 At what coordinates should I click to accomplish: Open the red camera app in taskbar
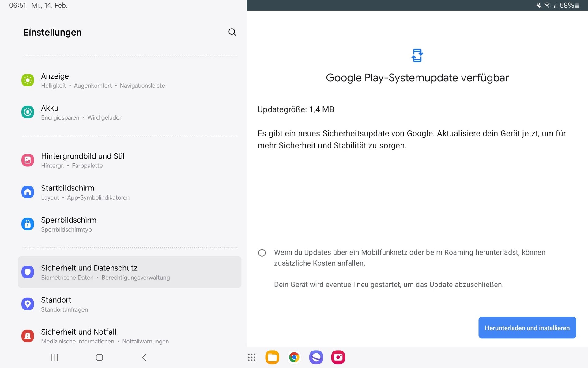[x=338, y=357]
